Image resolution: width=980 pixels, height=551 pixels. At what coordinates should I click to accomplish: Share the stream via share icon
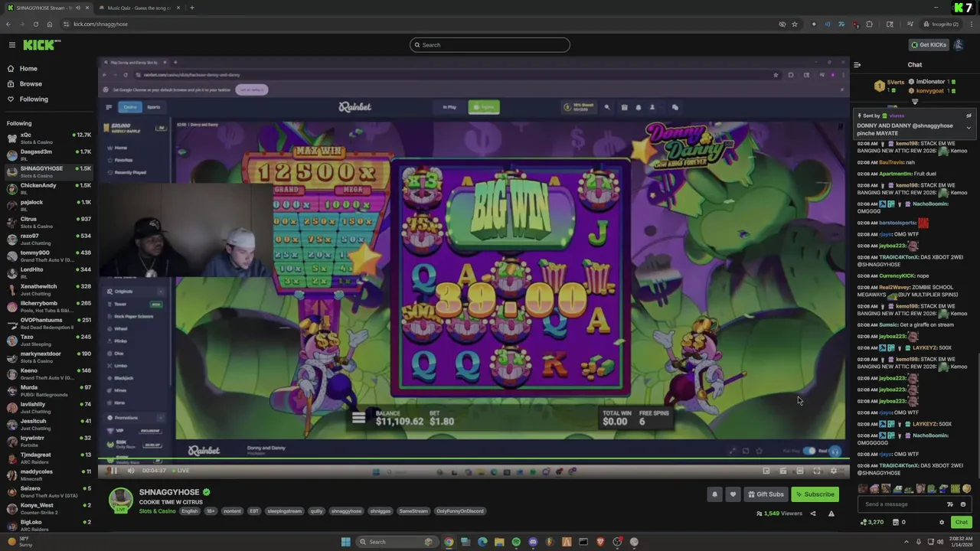(813, 514)
